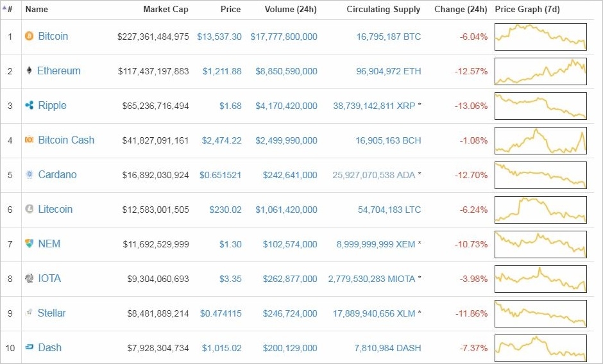Click the Litecoin logo icon
Image resolution: width=603 pixels, height=364 pixels.
pyautogui.click(x=29, y=210)
